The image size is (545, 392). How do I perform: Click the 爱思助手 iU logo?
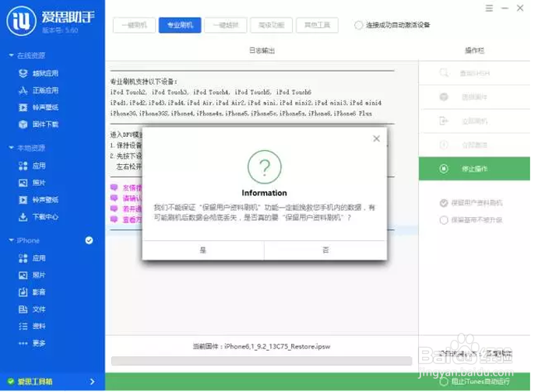(x=21, y=20)
